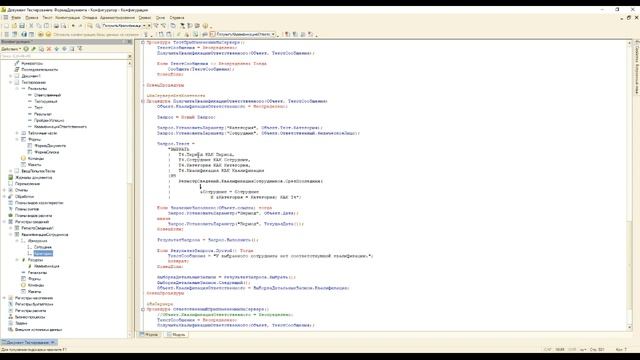Select the highlighted Категория dimension
Image resolution: width=640 pixels, height=360 pixels.
[43, 253]
